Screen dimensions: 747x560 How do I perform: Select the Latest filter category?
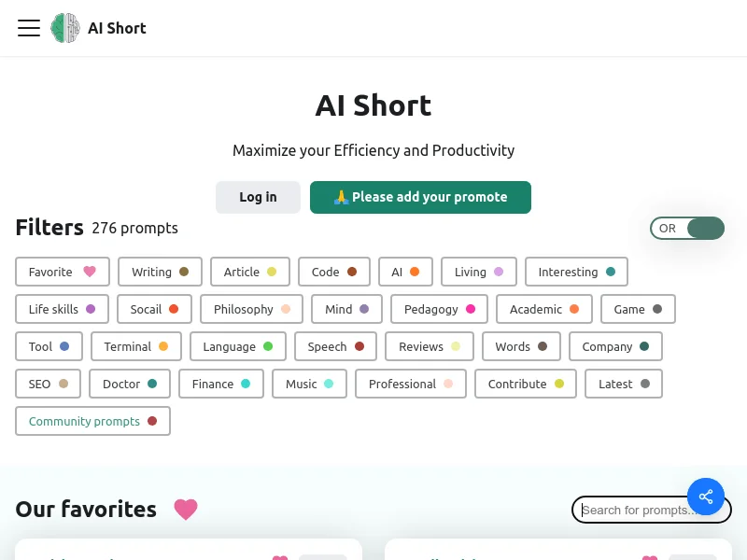(623, 384)
